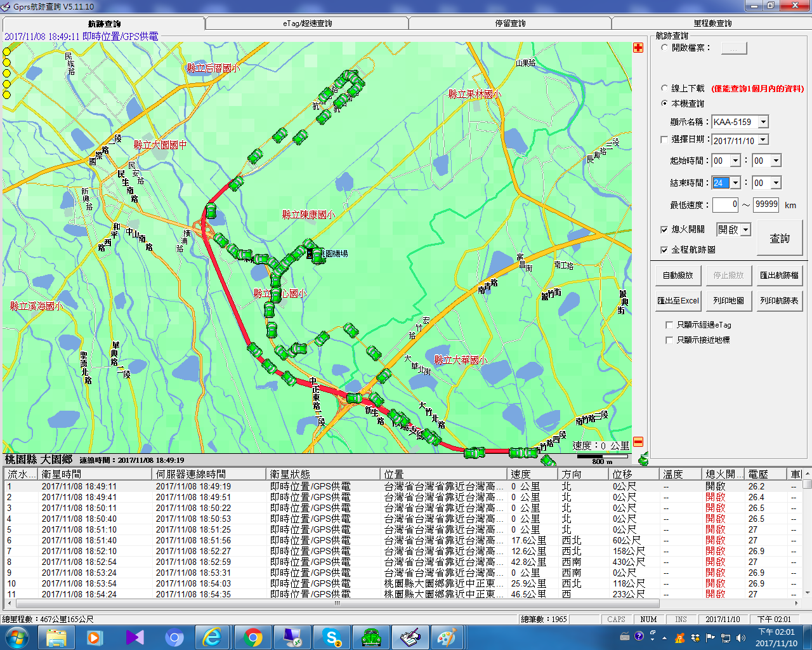Switch to the 航跡查詢 tab
This screenshot has height=650, width=812.
[103, 23]
